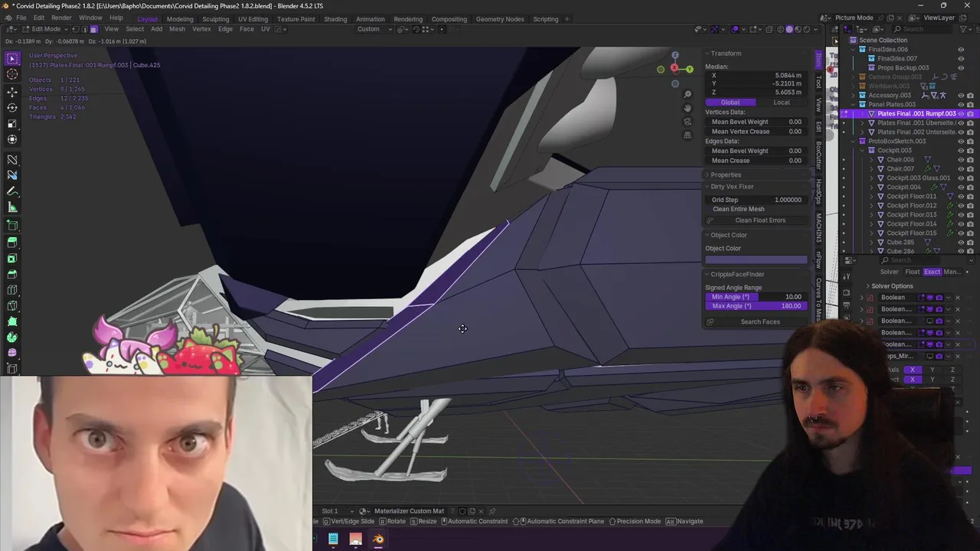Select the 3D Cursor tool
Image resolution: width=980 pixels, height=551 pixels.
pos(12,74)
